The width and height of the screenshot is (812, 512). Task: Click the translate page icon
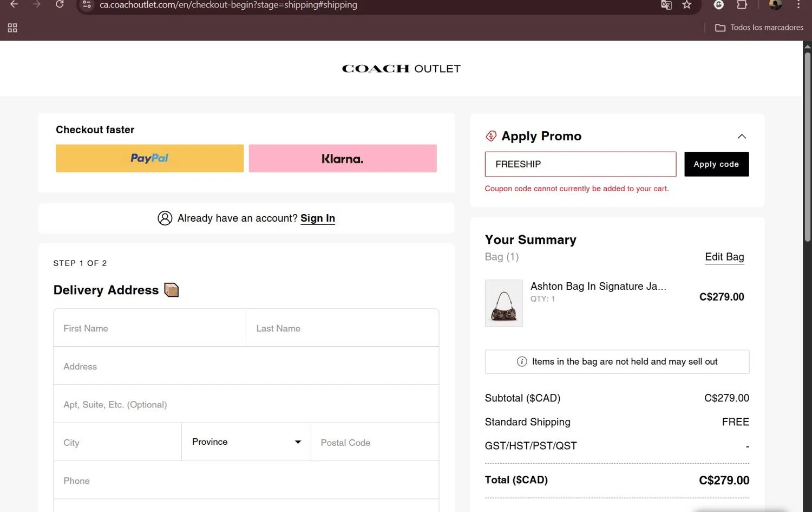[x=666, y=4]
